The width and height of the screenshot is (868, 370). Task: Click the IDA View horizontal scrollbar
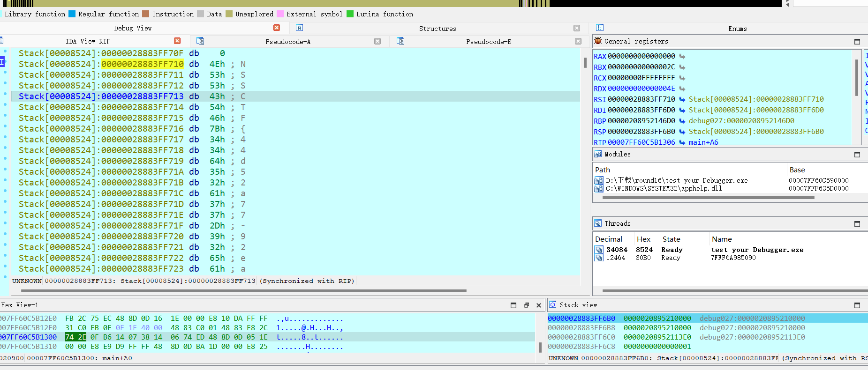(244, 291)
